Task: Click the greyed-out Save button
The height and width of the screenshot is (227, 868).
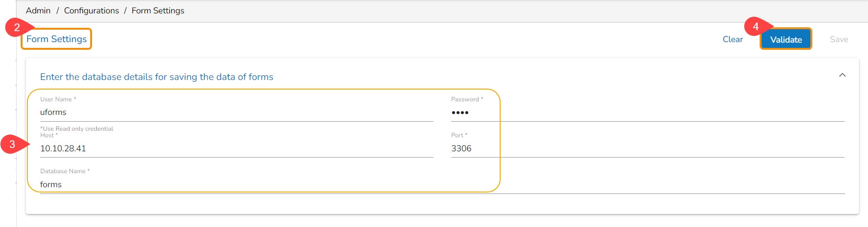Action: pyautogui.click(x=839, y=39)
